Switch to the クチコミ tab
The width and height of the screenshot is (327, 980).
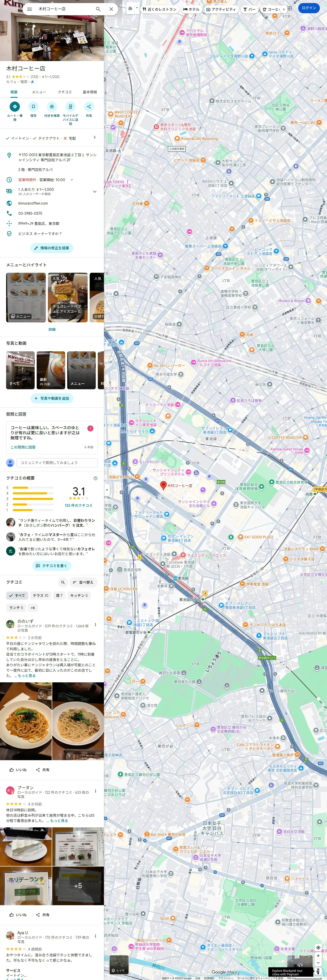tap(65, 92)
